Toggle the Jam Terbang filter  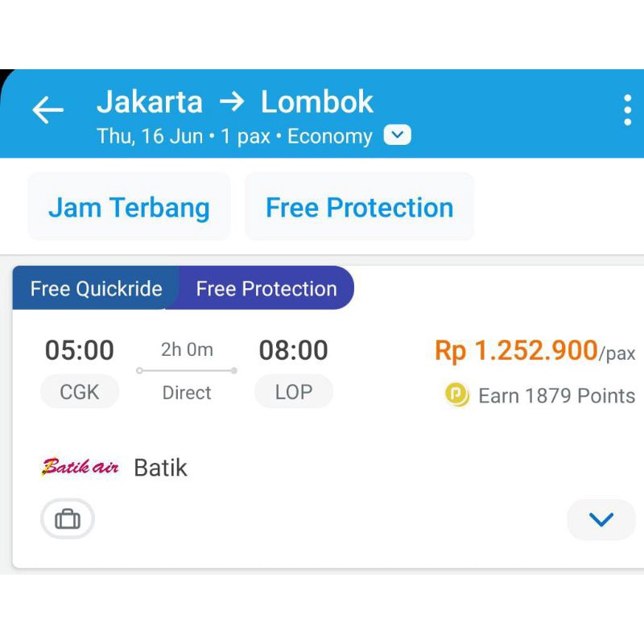[x=128, y=207]
